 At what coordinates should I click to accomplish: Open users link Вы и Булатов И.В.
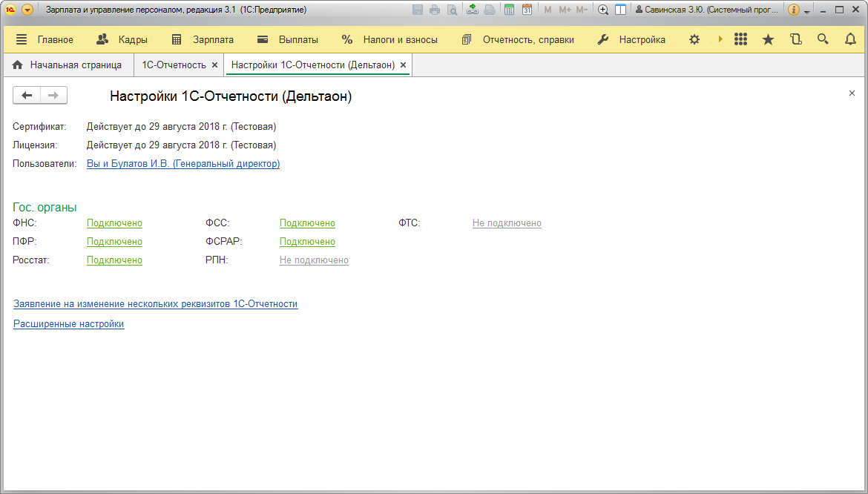(183, 164)
